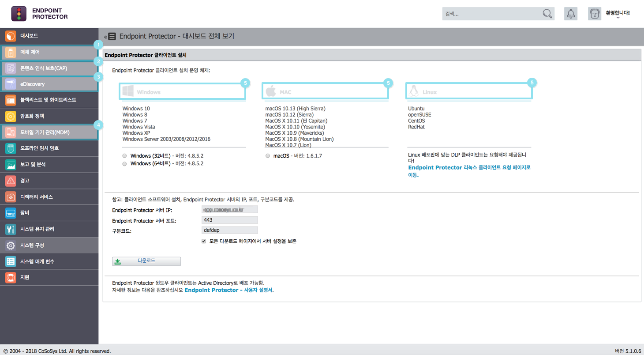Click the 시스템 구성 gear icon

click(11, 245)
